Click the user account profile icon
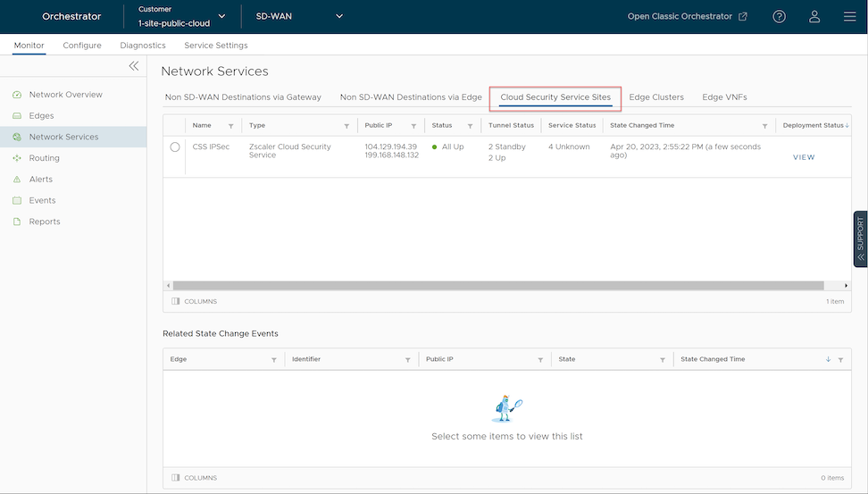 point(814,16)
